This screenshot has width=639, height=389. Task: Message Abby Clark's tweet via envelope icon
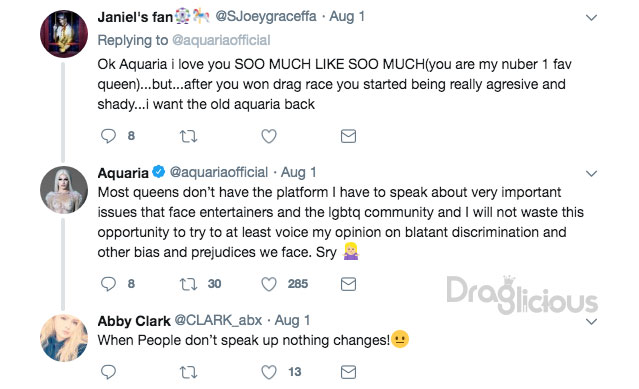(348, 372)
